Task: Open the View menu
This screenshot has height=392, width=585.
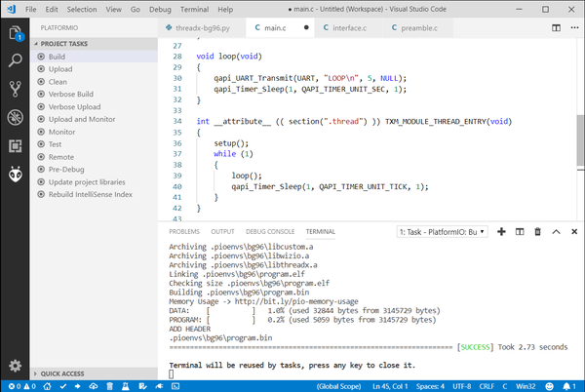Action: [113, 10]
